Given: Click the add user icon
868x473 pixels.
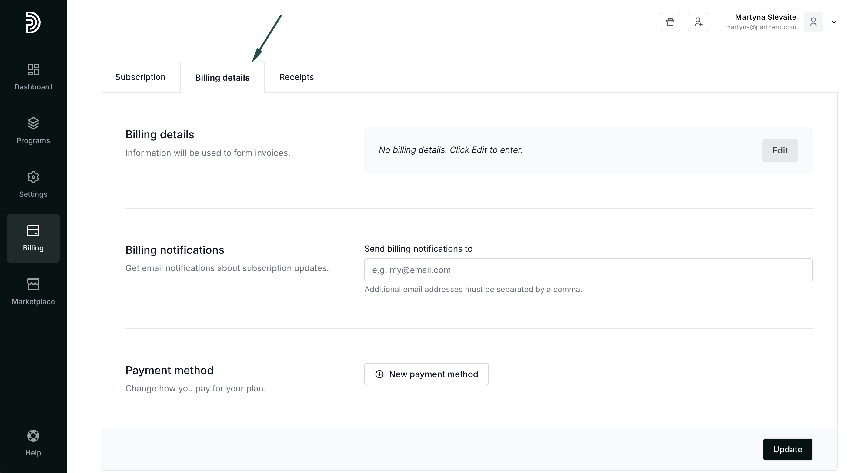Looking at the screenshot, I should [698, 22].
